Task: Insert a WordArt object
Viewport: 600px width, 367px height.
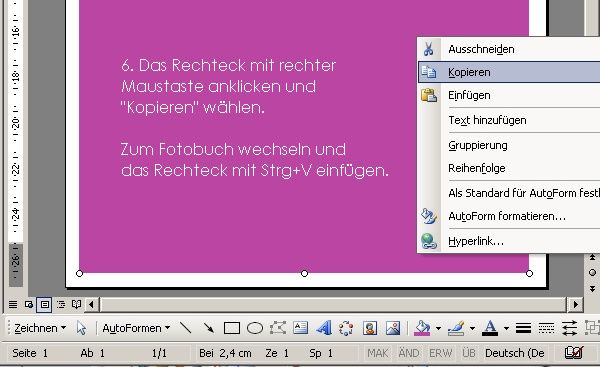Action: point(324,328)
